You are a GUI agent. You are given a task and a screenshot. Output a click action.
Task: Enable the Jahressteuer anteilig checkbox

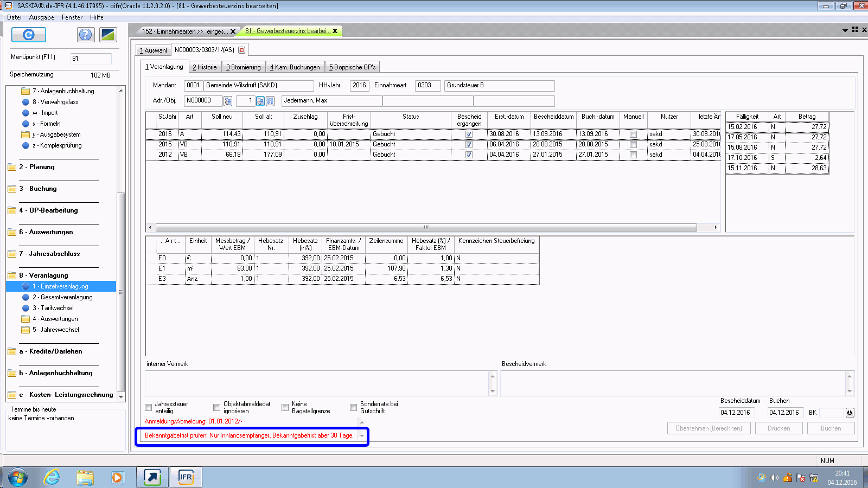149,407
